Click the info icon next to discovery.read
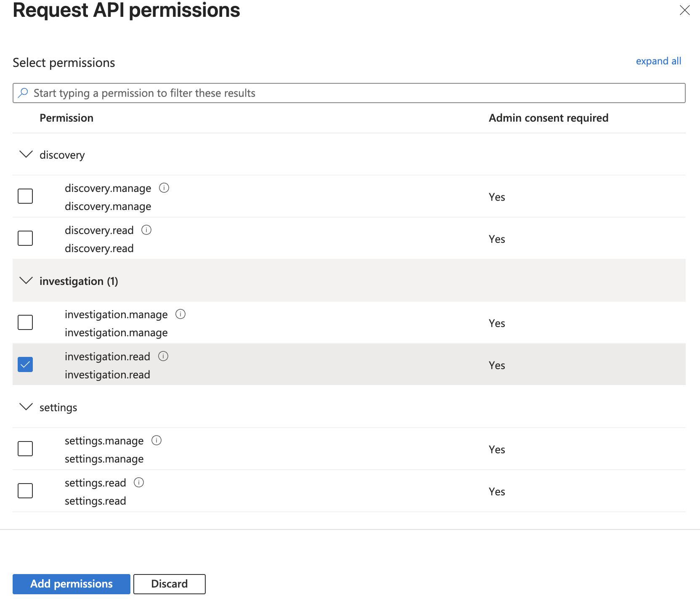700x601 pixels. pos(146,230)
